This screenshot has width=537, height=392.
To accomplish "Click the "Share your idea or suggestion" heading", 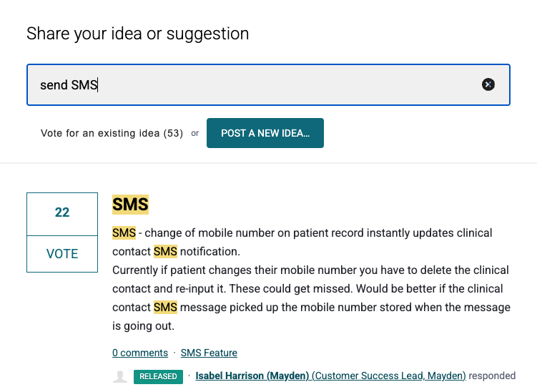I will [138, 33].
